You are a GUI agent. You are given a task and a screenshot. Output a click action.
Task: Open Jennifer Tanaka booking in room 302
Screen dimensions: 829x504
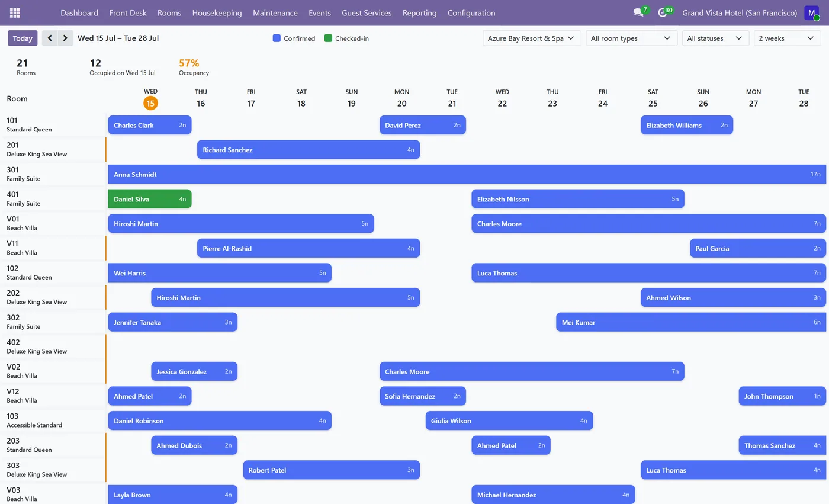pyautogui.click(x=173, y=322)
